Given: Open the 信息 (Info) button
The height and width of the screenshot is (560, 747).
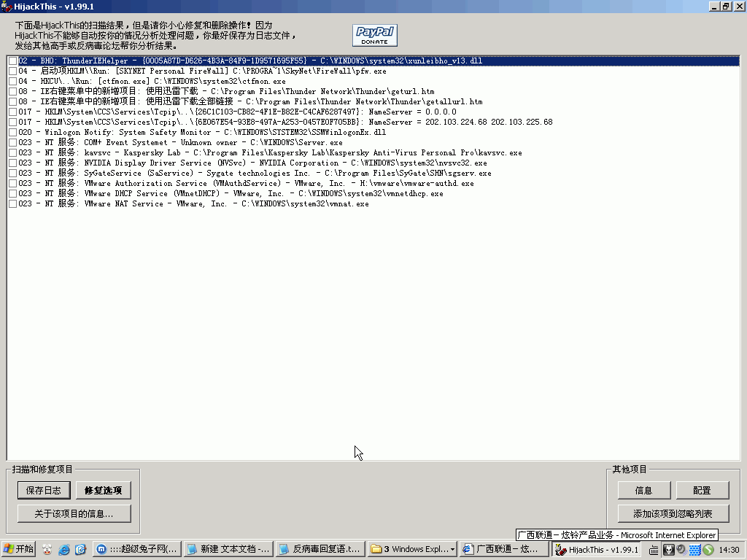Looking at the screenshot, I should pos(643,490).
